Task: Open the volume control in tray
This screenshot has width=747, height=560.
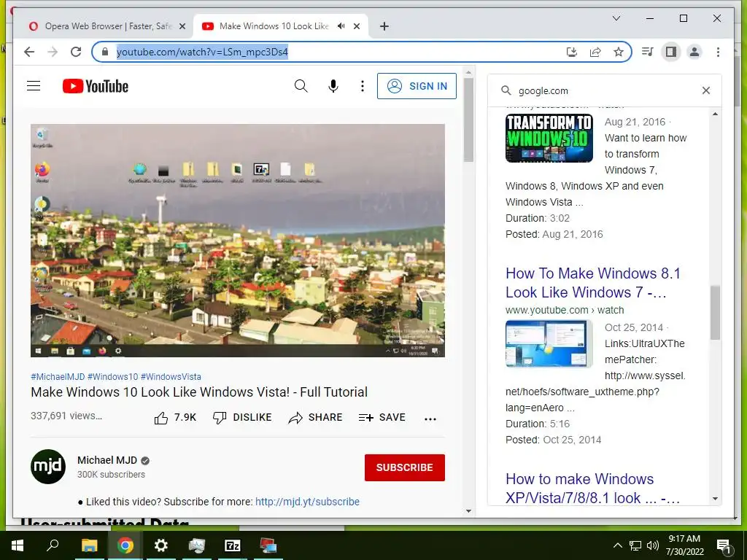Action: tap(653, 545)
